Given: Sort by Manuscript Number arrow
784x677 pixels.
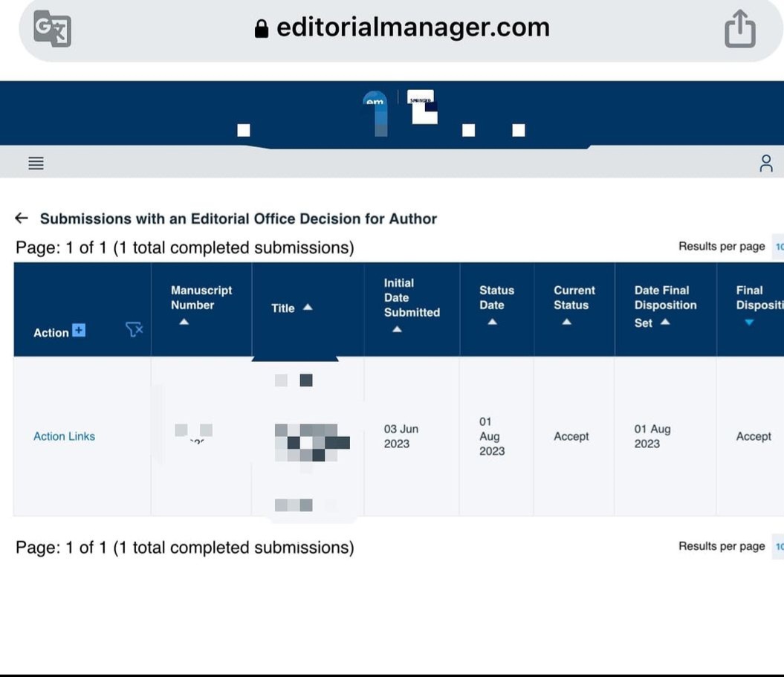Looking at the screenshot, I should pyautogui.click(x=184, y=322).
